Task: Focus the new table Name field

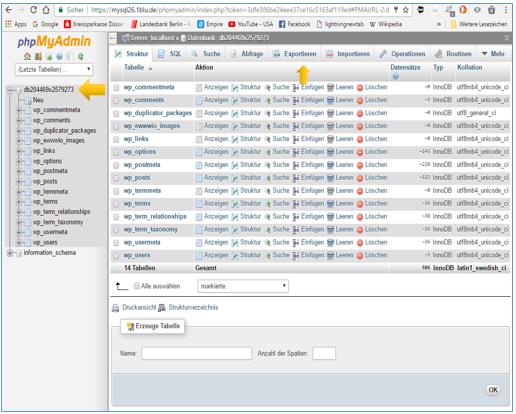Action: (x=196, y=353)
